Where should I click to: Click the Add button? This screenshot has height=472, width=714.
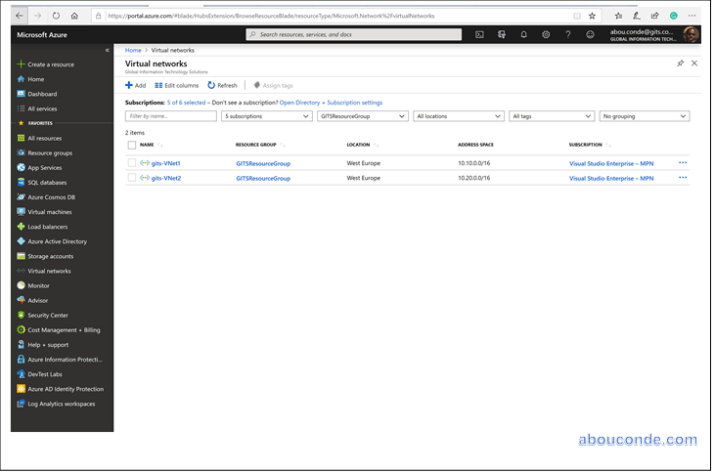135,86
